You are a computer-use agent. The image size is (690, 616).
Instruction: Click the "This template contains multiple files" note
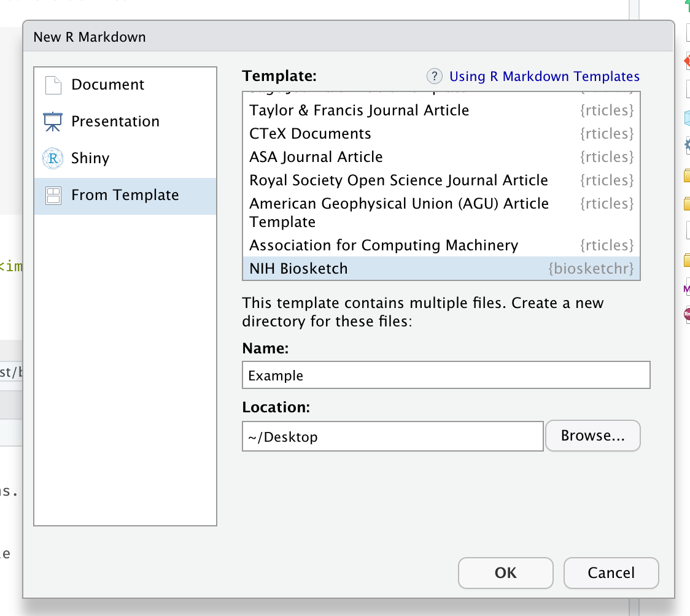[423, 312]
